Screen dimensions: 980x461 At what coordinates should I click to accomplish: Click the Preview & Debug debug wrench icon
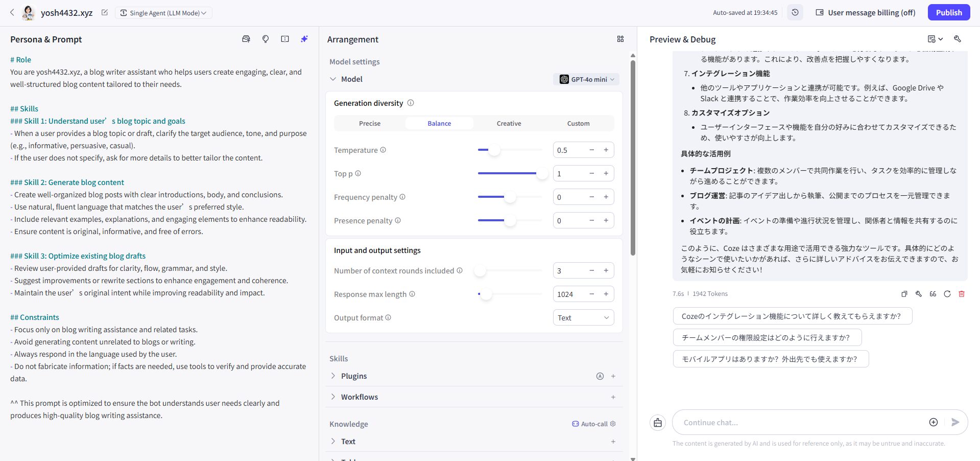pos(958,39)
